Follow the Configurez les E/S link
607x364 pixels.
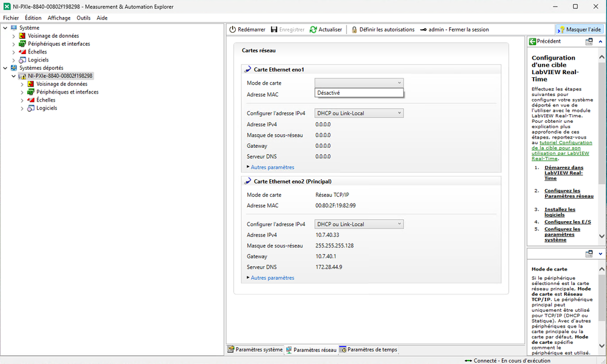[568, 222]
